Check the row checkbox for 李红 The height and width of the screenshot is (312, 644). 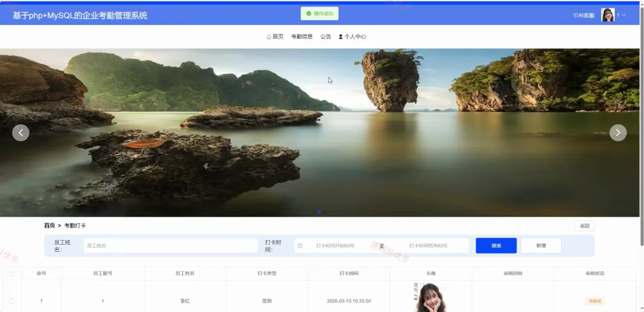(12, 301)
